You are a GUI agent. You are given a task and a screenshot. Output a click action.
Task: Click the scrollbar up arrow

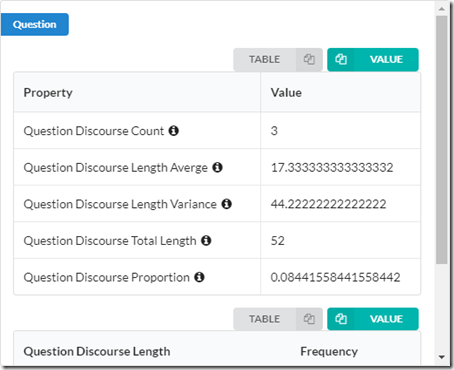442,9
